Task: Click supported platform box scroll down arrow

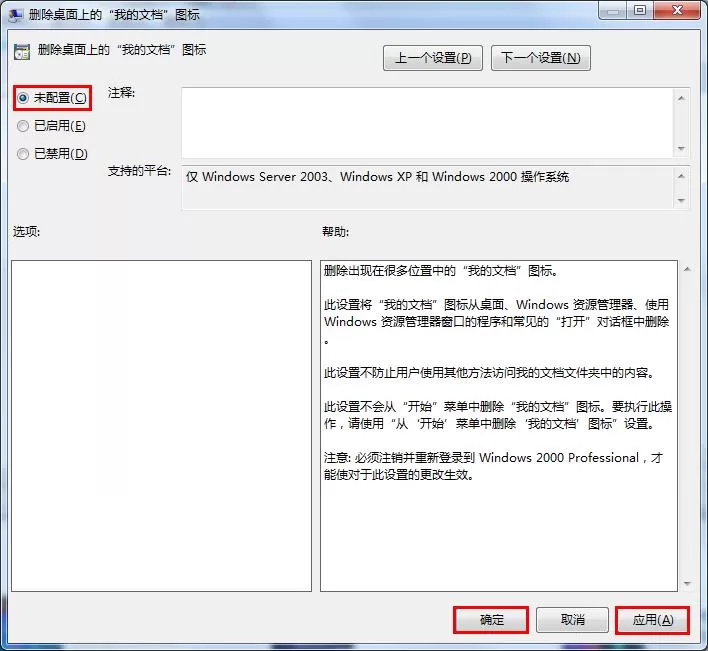Action: 681,200
